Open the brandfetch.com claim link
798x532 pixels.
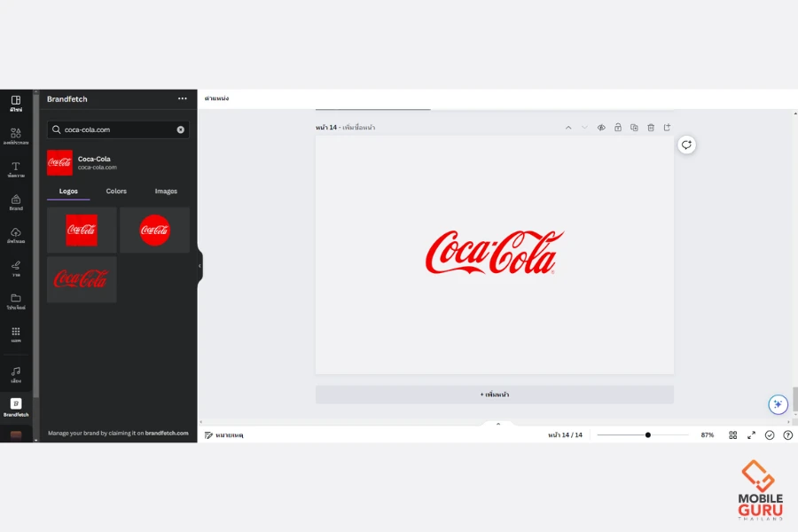[167, 434]
